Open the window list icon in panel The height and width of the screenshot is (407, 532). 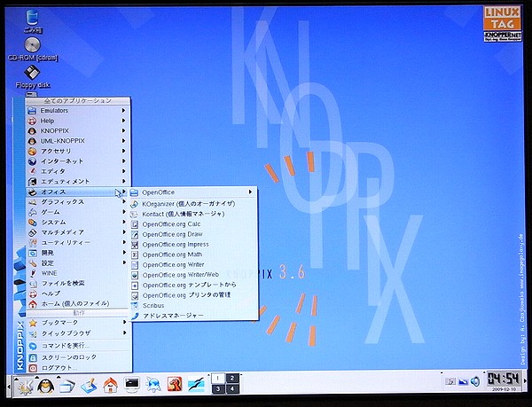coord(66,386)
